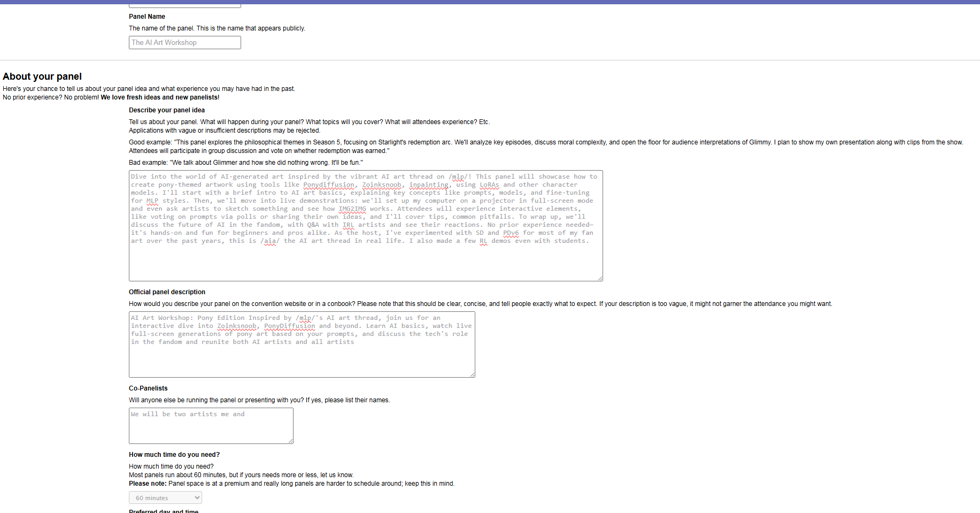Click the resize grip of the panel idea text area
Image resolution: width=980 pixels, height=513 pixels.
[600, 278]
